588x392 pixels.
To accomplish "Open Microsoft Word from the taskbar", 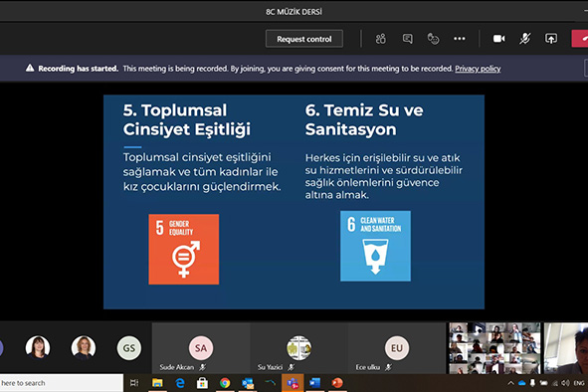I will point(315,383).
